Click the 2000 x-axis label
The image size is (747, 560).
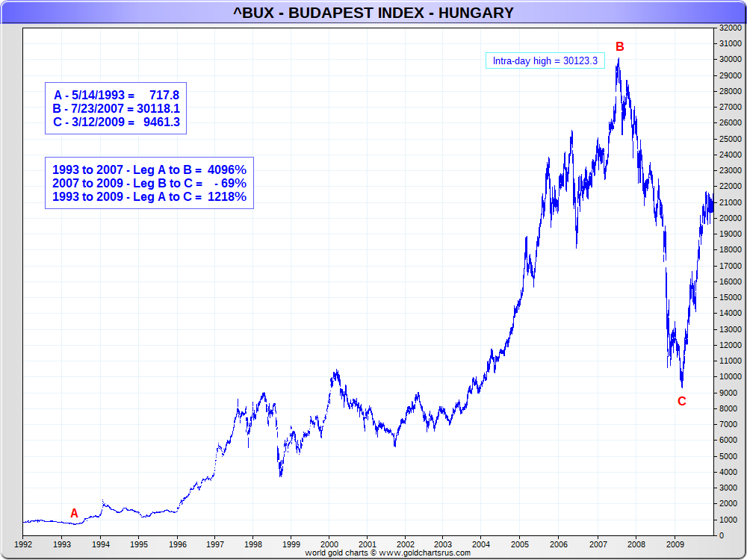[x=329, y=544]
